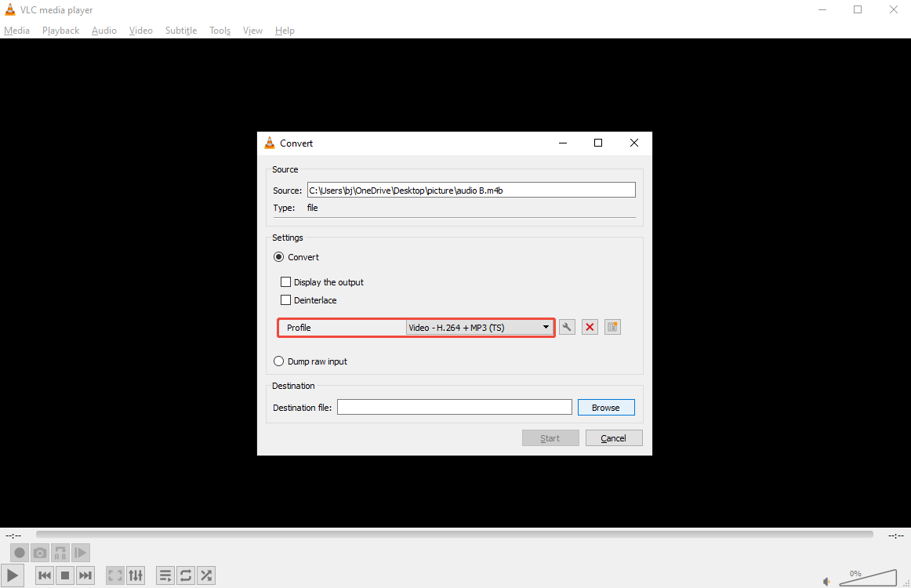Toggle random shuffle icon

pos(206,575)
